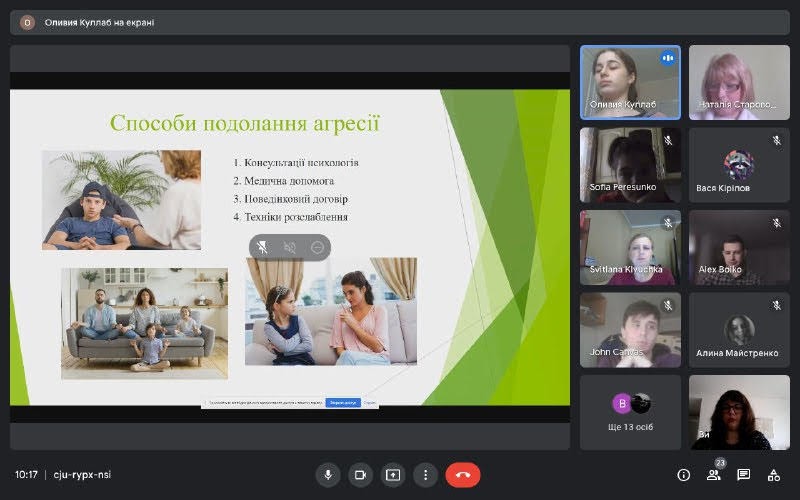Click the muted mic icon on Svitlana Klyuchka tile
Screen dimensions: 800x500
tap(668, 222)
